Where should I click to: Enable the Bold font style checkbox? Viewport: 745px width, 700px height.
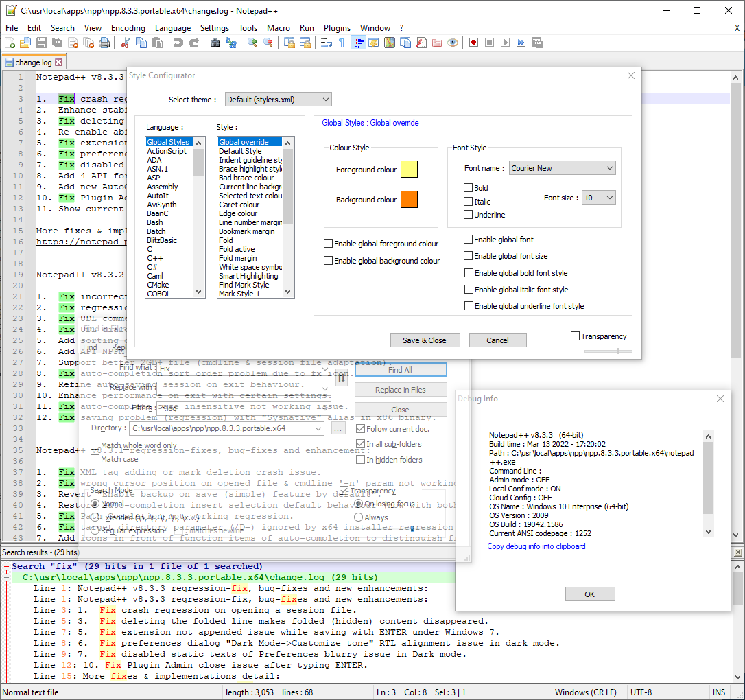[x=468, y=188]
